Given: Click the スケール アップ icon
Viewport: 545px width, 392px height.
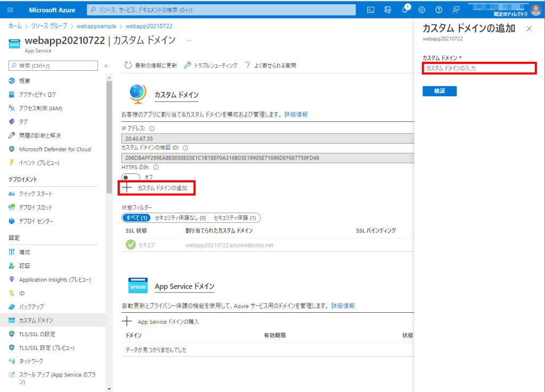Looking at the screenshot, I should [12, 374].
